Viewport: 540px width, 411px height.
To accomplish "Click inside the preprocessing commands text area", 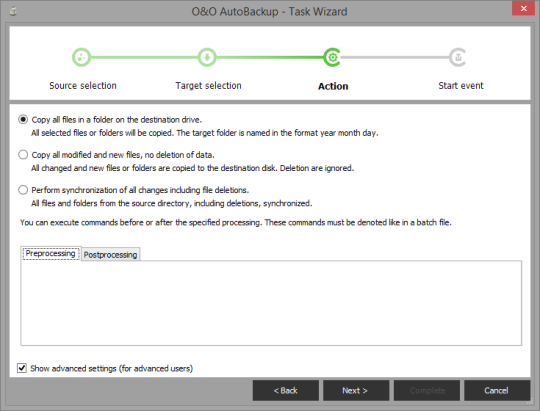I will click(271, 303).
